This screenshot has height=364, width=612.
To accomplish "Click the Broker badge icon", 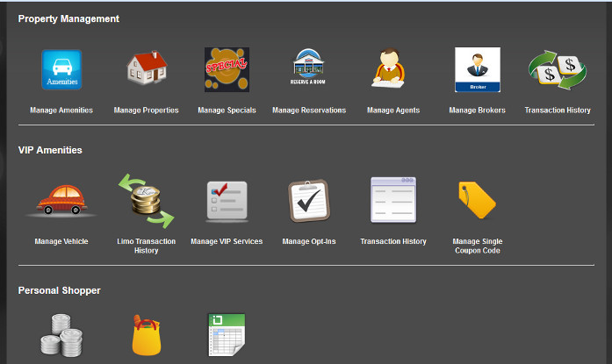I will coord(477,70).
